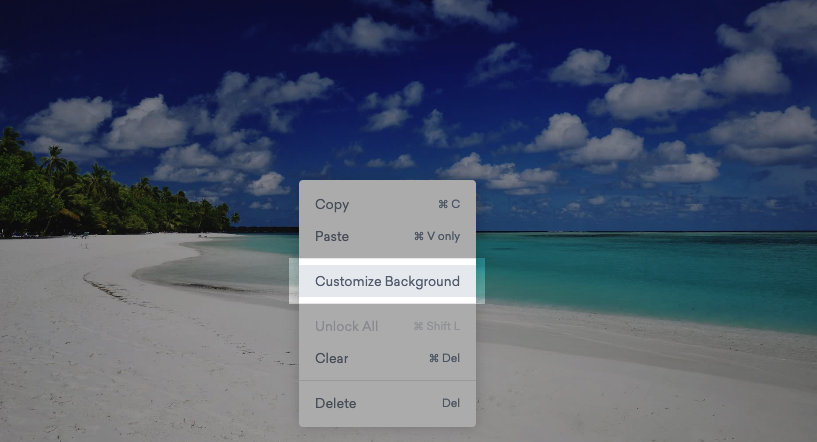Click the turquoise ocean water
Screen dimensions: 817x442
(x=650, y=270)
